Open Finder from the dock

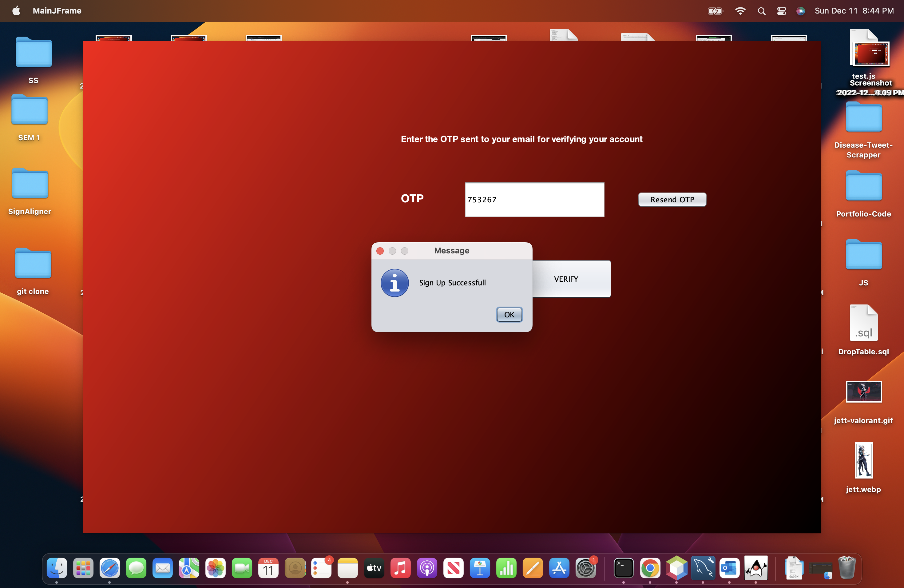(57, 568)
